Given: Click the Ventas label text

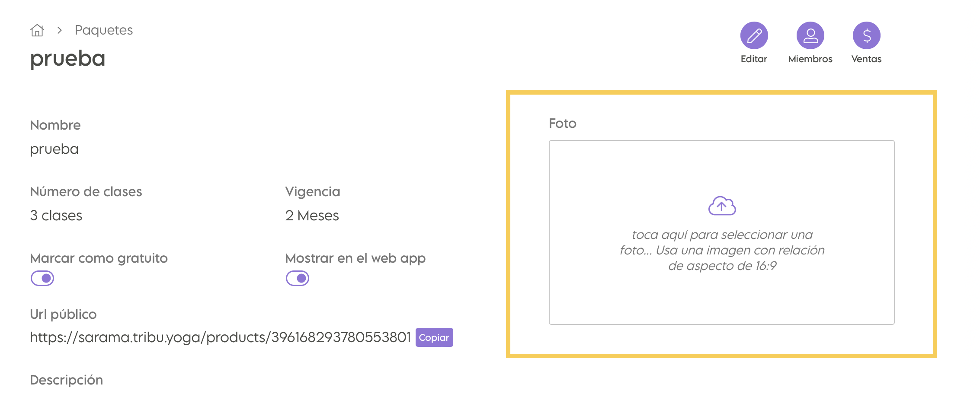Looking at the screenshot, I should click(x=866, y=59).
